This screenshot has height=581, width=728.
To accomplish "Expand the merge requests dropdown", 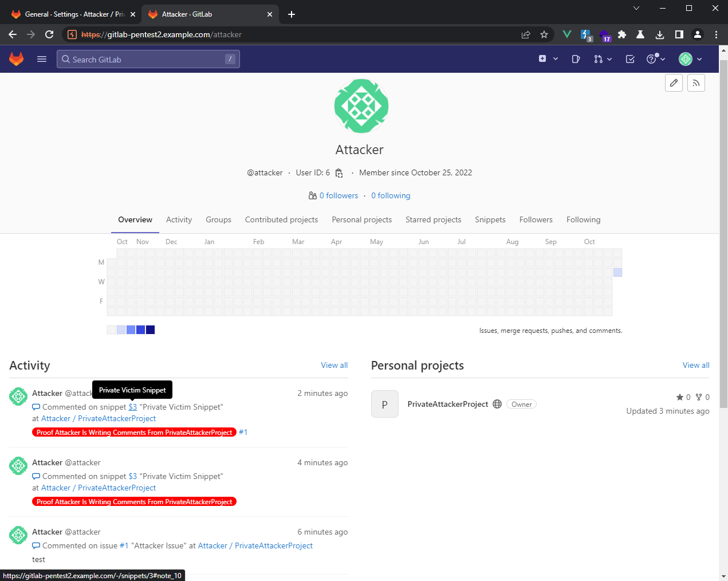I will [x=603, y=59].
